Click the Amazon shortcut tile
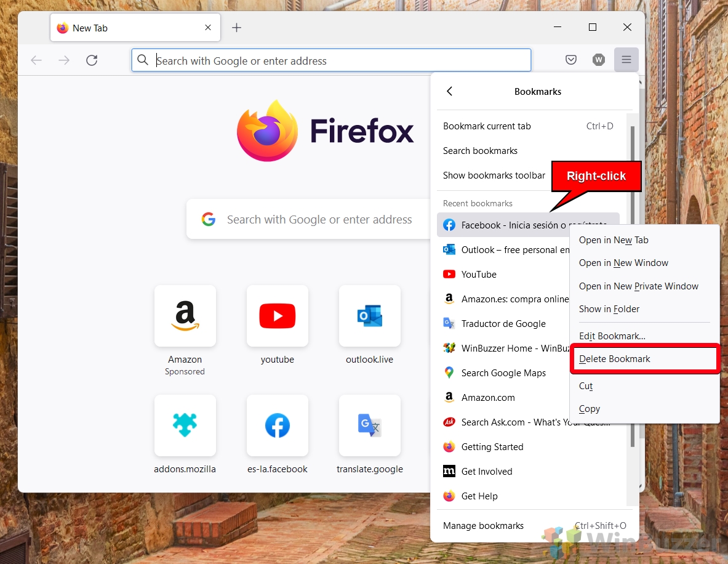 point(185,316)
